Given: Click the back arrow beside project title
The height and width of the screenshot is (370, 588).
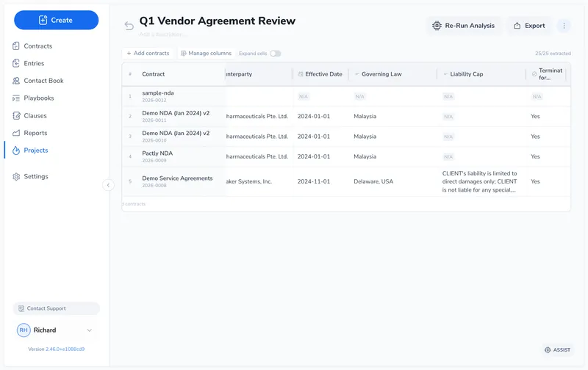Looking at the screenshot, I should (129, 26).
